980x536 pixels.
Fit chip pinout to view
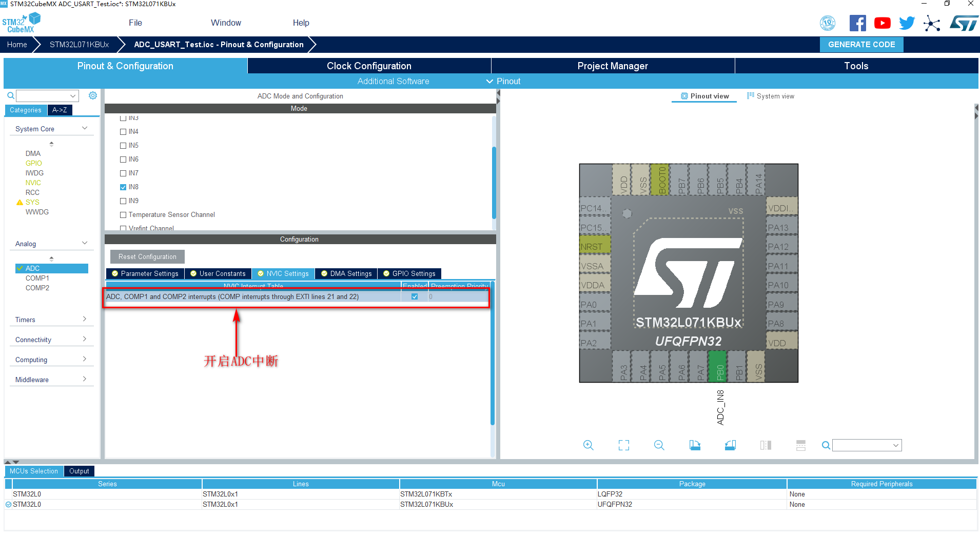click(x=623, y=445)
